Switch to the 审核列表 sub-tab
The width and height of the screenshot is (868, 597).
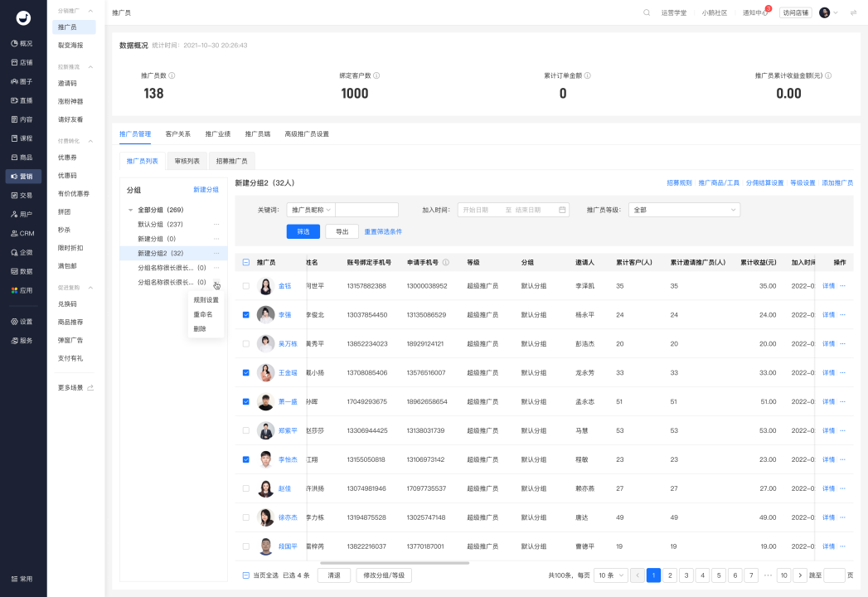click(x=187, y=161)
